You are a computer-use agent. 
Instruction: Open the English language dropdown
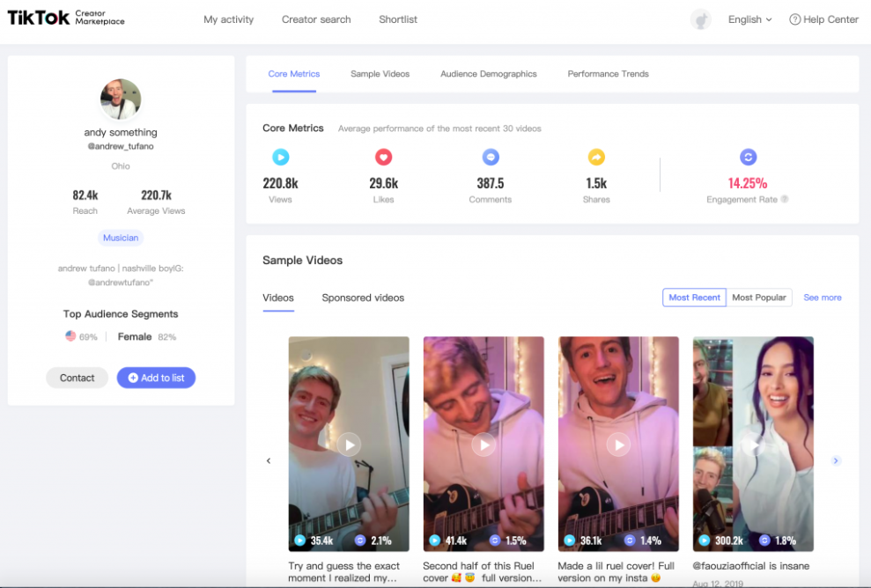(x=749, y=19)
